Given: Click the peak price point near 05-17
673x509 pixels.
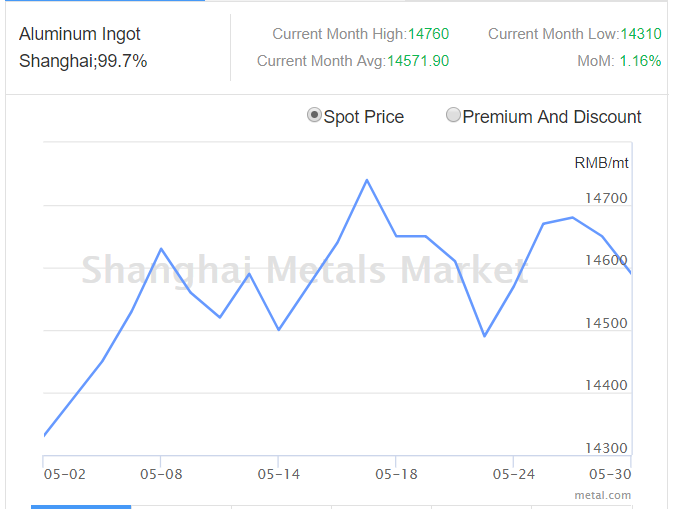Looking at the screenshot, I should click(x=367, y=180).
